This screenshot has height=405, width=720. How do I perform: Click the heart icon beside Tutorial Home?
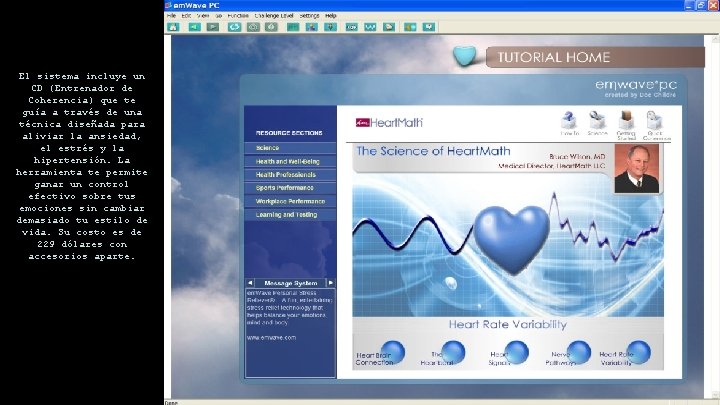465,56
